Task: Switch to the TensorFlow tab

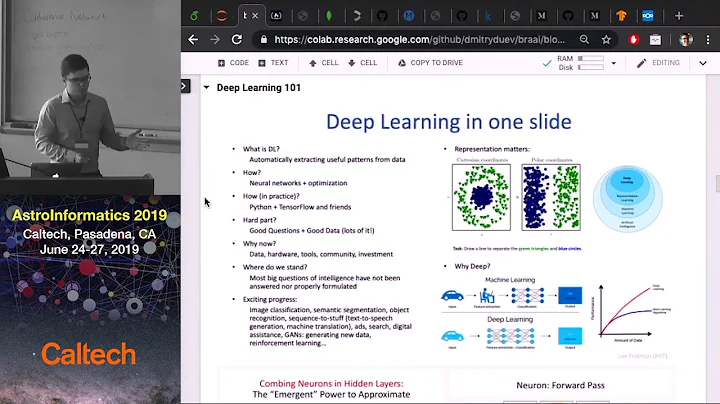Action: 621,16
